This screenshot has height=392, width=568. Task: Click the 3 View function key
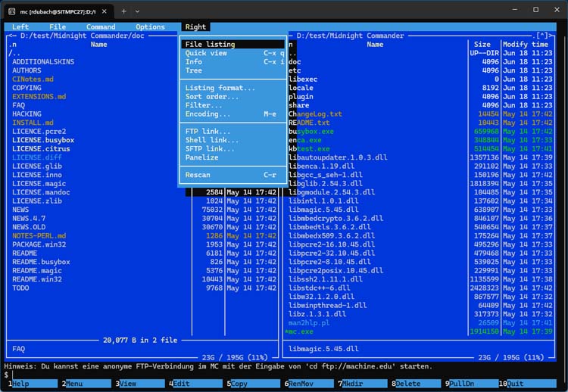point(140,384)
